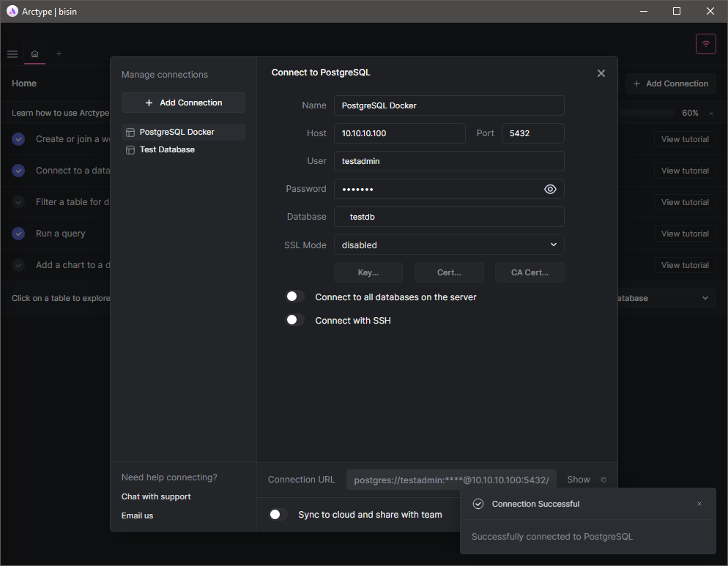Screen dimensions: 728x566
Task: Open a new tab with plus icon
Action: click(59, 54)
